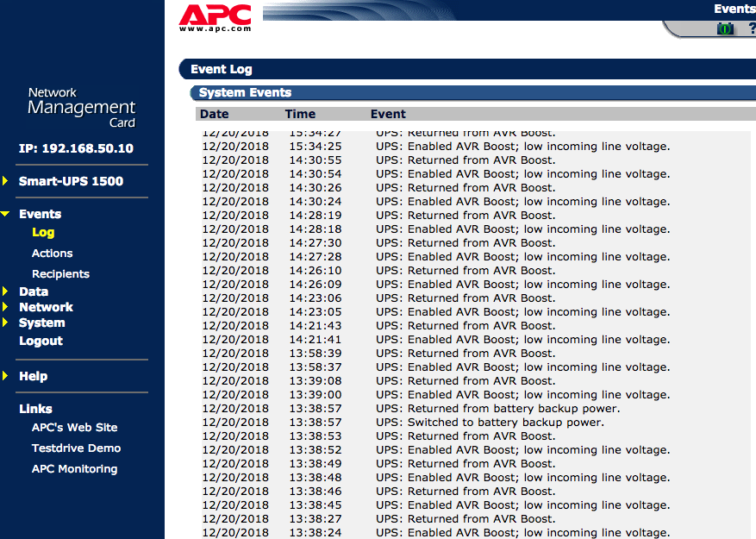Open help via question mark icon

pos(751,28)
